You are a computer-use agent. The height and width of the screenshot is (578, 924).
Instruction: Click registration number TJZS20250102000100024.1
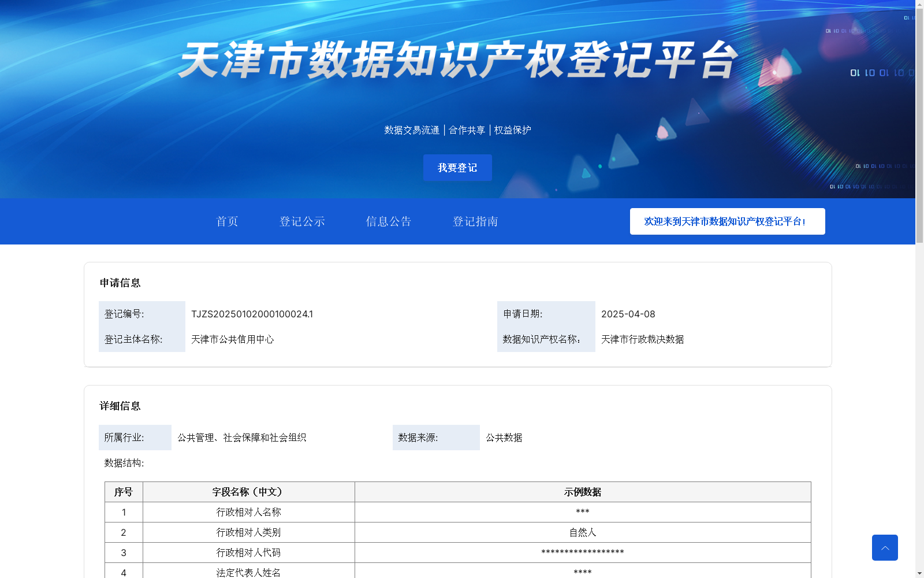[252, 314]
